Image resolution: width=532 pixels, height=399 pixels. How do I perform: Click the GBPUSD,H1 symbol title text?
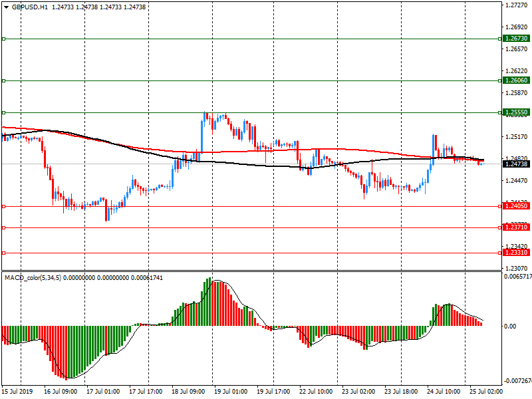[x=30, y=7]
